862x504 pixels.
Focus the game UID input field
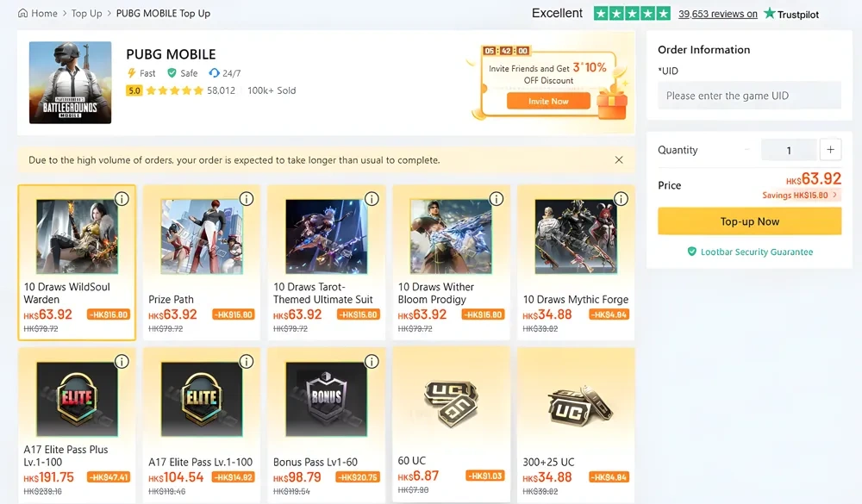pyautogui.click(x=749, y=96)
